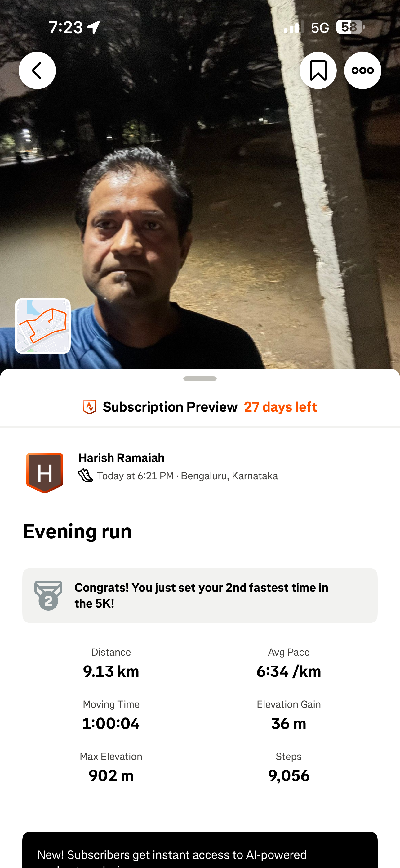Image resolution: width=400 pixels, height=868 pixels.
Task: Tap the sheet handle above Subscription Preview
Action: (x=200, y=378)
